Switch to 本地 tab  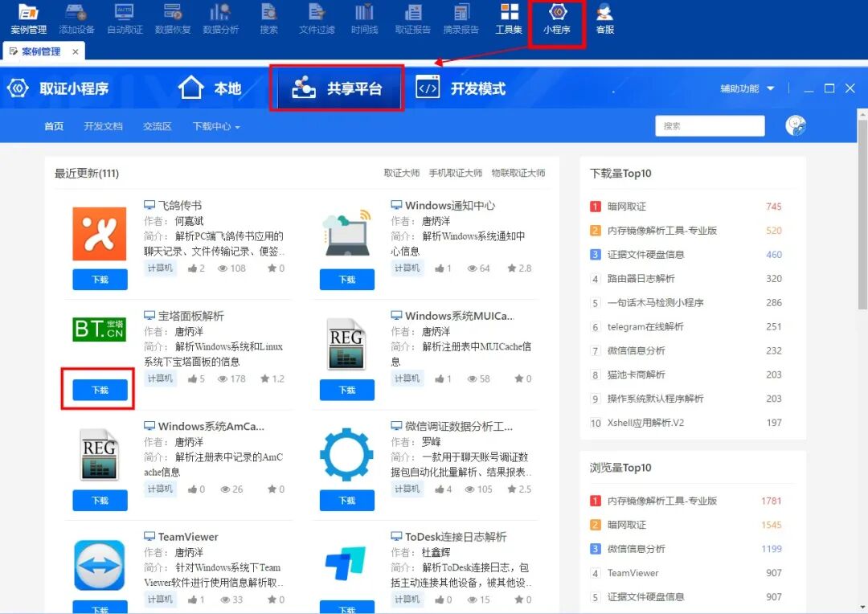211,88
